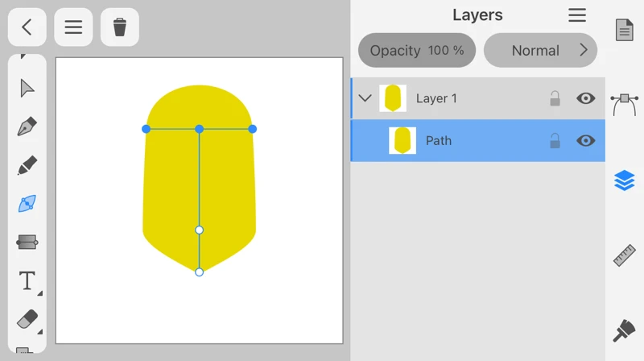Open the Layers stack panel icon
Screen dimensions: 644x361
point(624,180)
